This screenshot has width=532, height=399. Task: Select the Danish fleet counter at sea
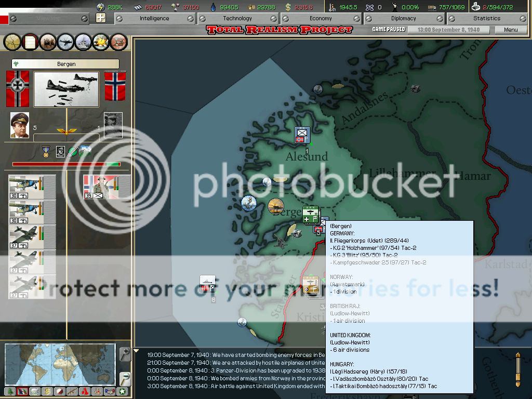[x=207, y=283]
